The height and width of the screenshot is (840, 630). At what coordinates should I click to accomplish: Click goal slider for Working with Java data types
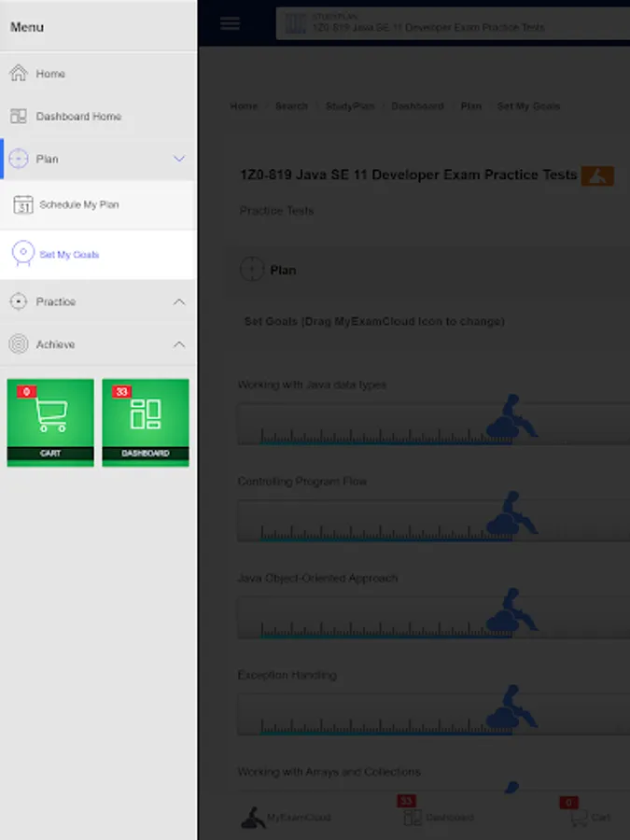pyautogui.click(x=434, y=424)
